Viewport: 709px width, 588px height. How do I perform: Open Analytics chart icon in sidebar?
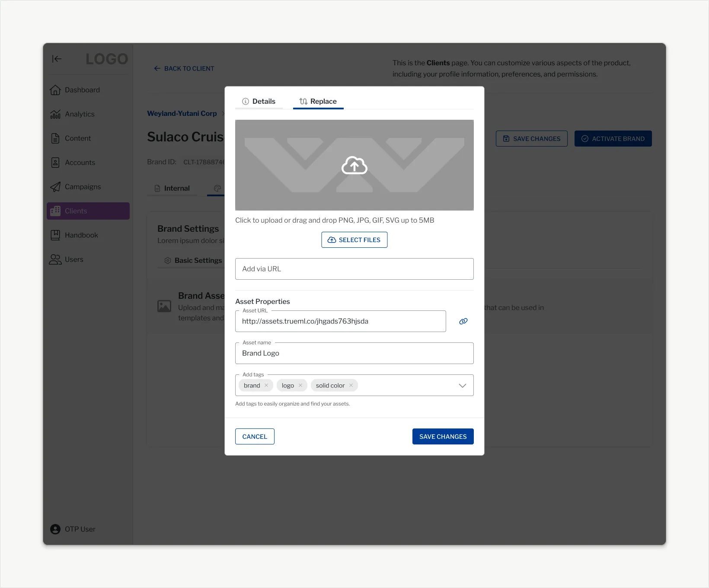pos(55,114)
